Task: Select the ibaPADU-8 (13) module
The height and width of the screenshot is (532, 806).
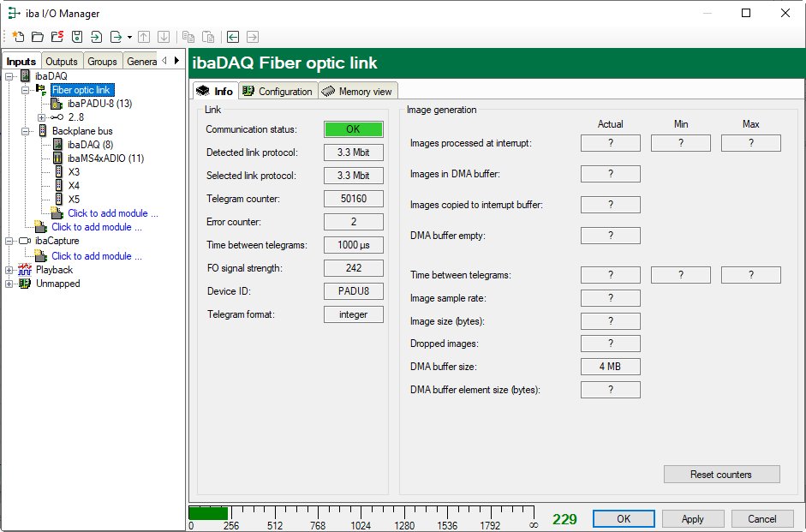Action: pos(99,104)
